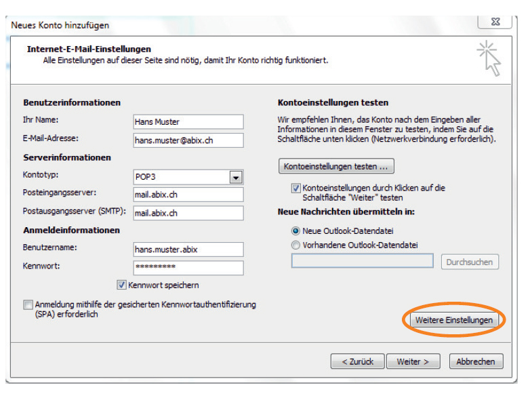This screenshot has width=532, height=398.
Task: Click the Ihr Name input field
Action: click(188, 122)
